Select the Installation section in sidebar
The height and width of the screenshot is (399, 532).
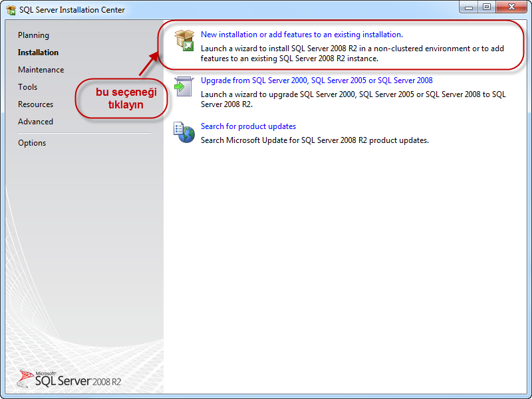pyautogui.click(x=38, y=53)
